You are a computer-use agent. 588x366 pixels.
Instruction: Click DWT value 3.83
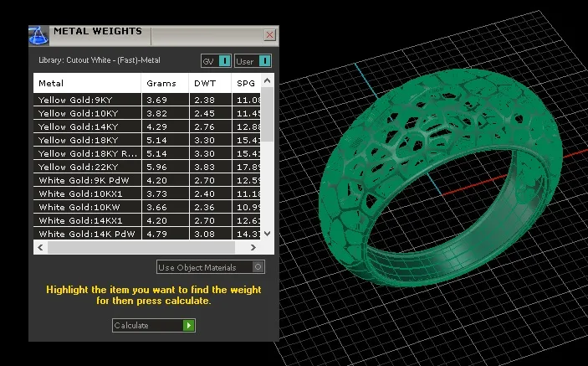point(204,167)
